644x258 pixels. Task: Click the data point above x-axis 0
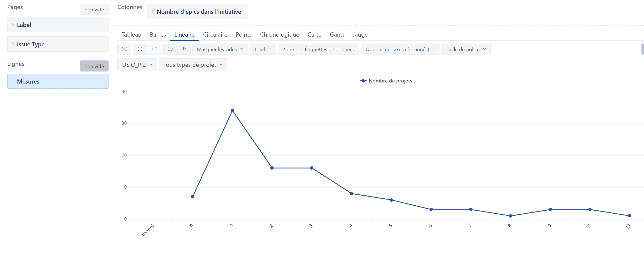tap(193, 197)
